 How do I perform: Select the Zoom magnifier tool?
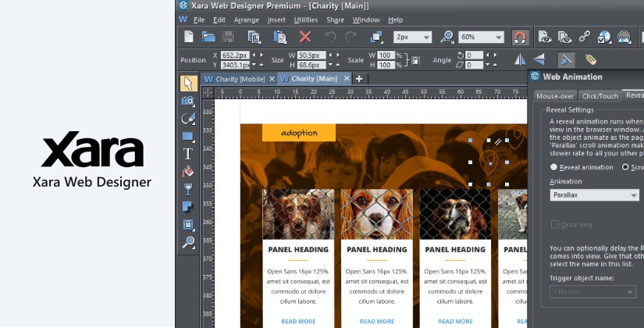[188, 243]
